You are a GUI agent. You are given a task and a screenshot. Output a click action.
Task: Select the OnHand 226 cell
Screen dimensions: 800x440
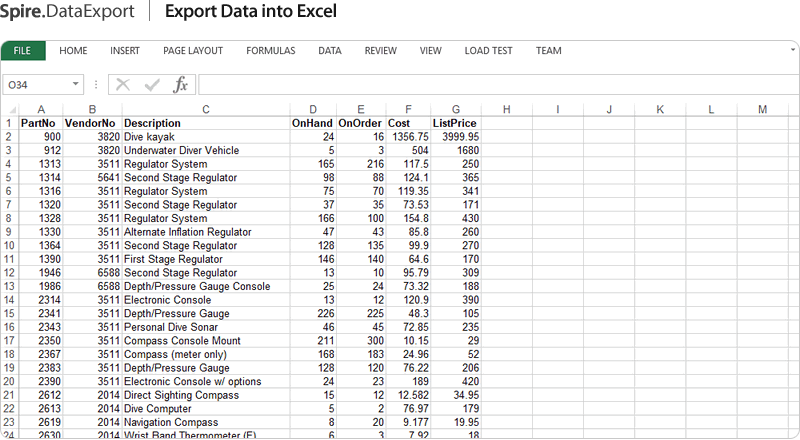coord(313,313)
